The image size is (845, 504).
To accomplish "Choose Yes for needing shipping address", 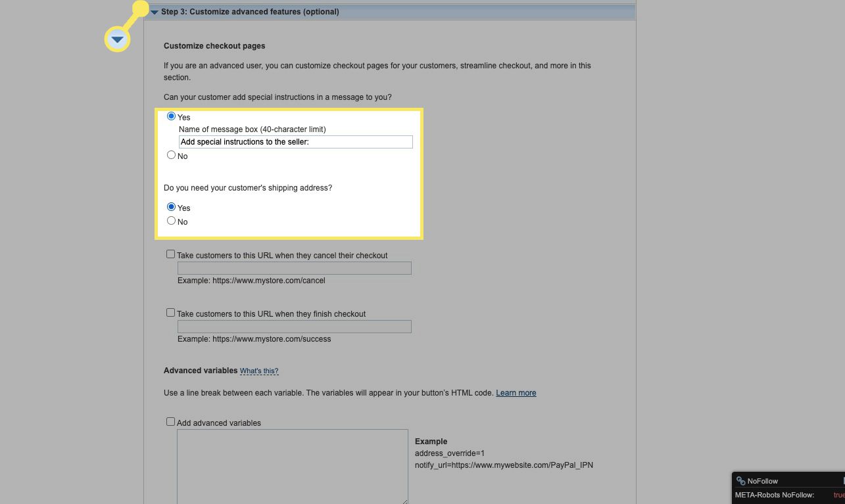I will [171, 207].
